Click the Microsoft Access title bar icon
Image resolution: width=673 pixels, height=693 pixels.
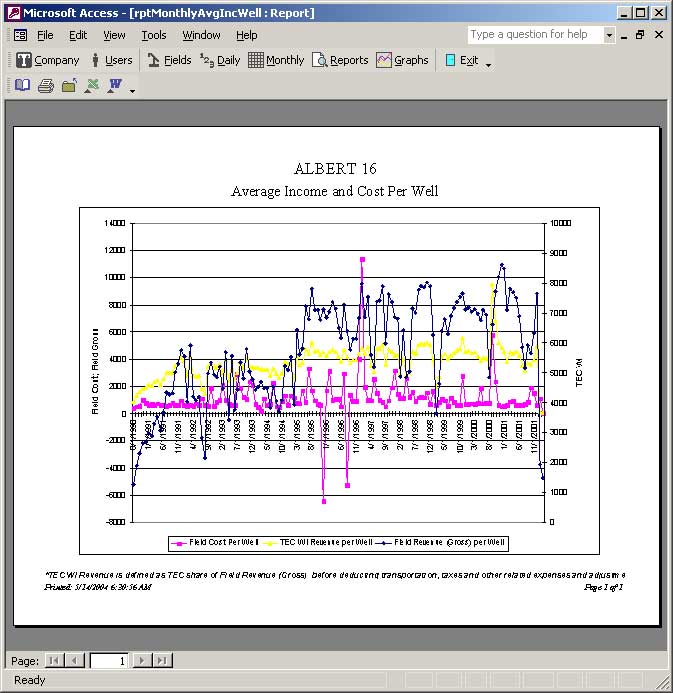(14, 13)
